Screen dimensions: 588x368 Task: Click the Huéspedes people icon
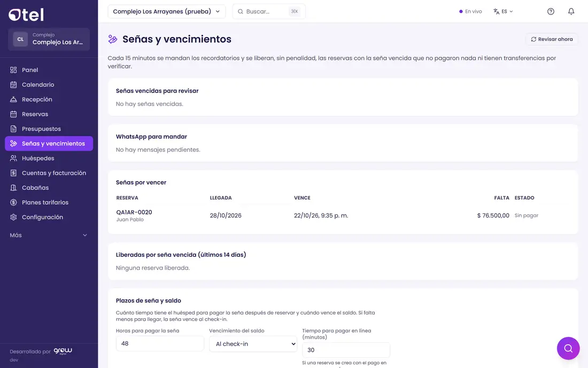[x=13, y=158]
